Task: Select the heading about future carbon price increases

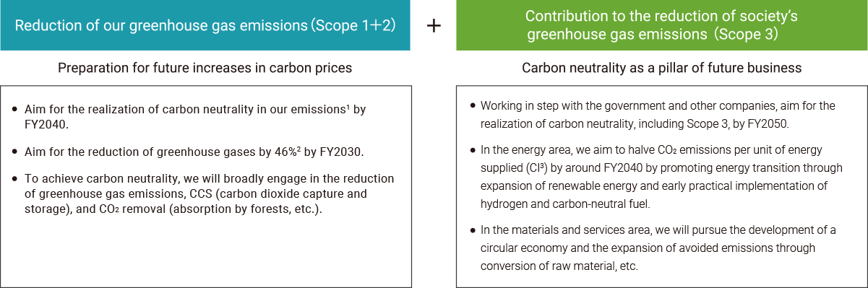Action: click(x=205, y=69)
